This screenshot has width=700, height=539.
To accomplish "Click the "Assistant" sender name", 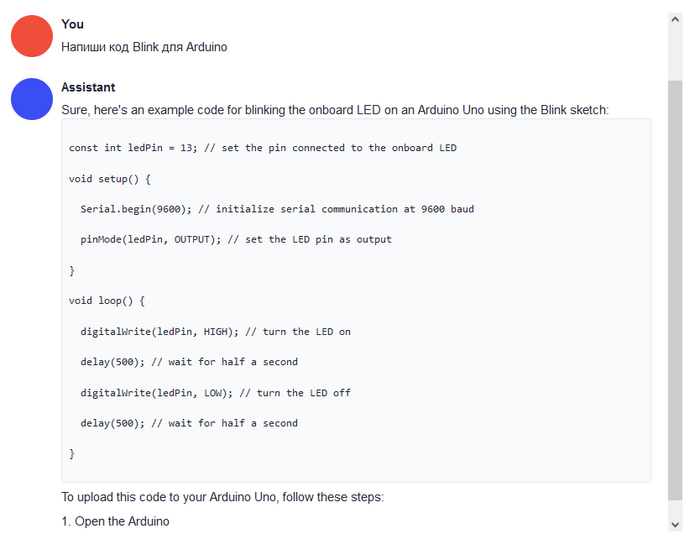I will [88, 88].
